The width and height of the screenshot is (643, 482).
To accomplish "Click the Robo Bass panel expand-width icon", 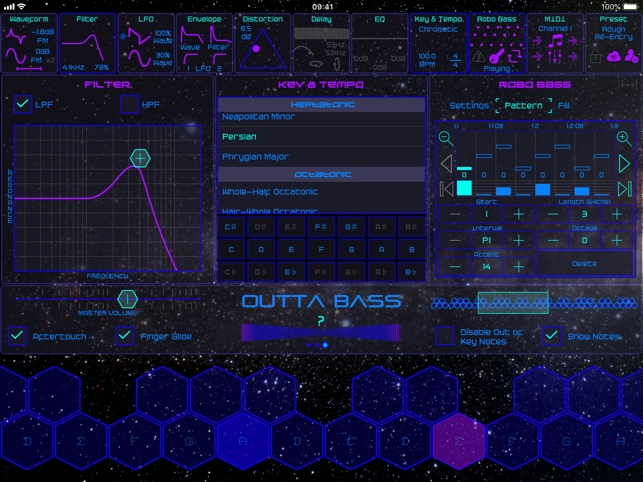I will [x=627, y=85].
